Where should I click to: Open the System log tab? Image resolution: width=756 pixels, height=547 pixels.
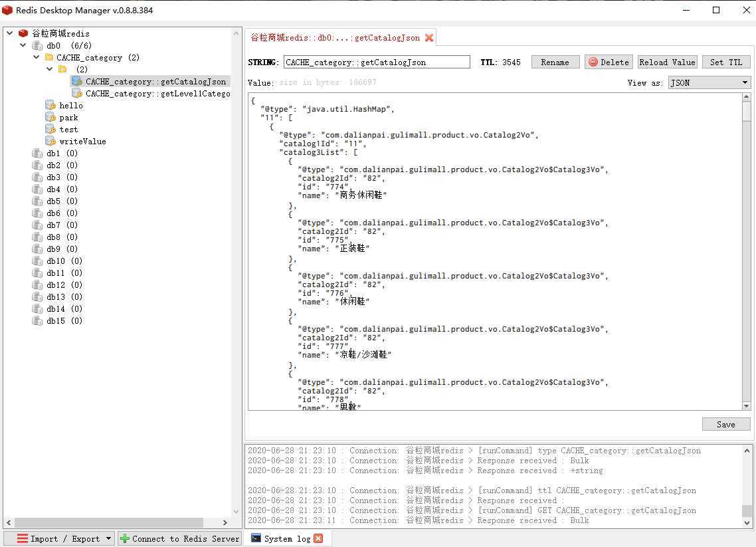coord(287,538)
